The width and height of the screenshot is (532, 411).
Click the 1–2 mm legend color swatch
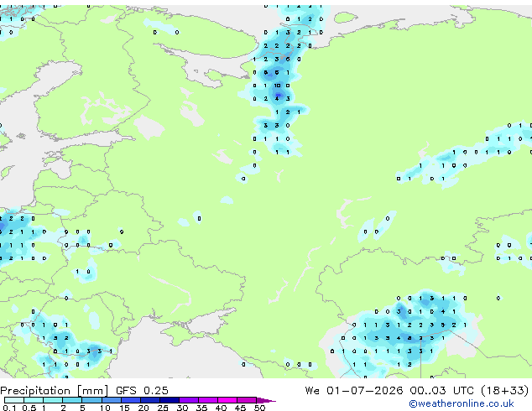[x=53, y=400]
